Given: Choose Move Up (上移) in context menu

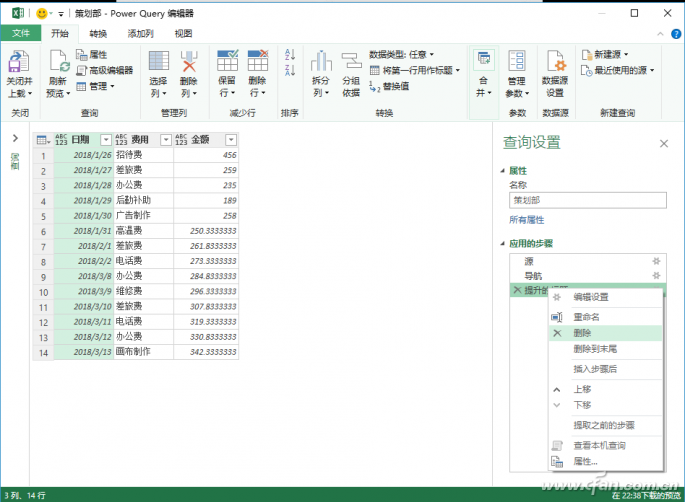Looking at the screenshot, I should [x=605, y=389].
